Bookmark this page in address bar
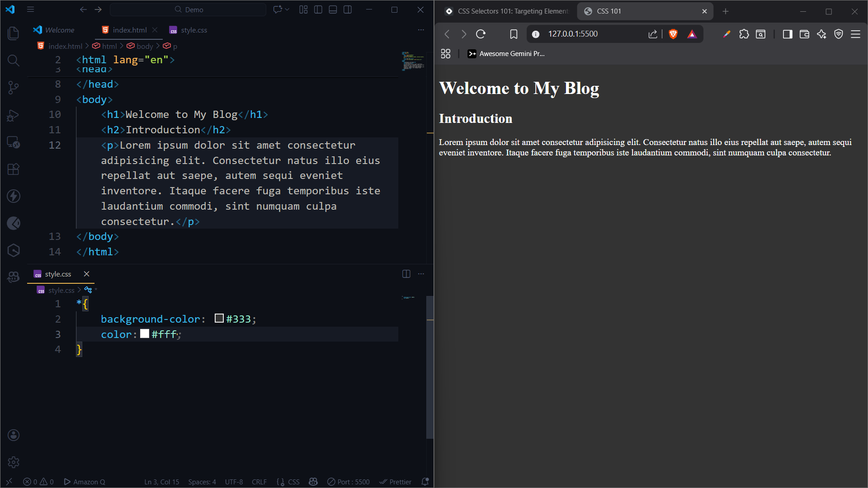868x488 pixels. [514, 34]
